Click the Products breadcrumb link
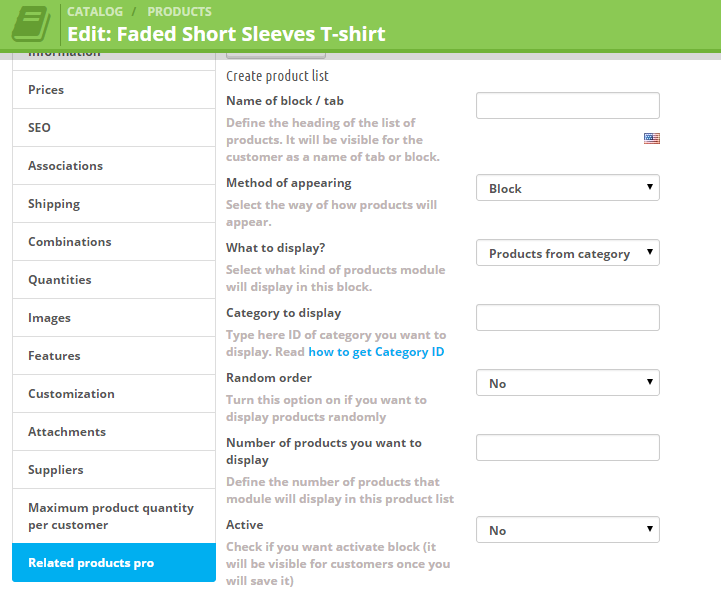 (x=179, y=12)
